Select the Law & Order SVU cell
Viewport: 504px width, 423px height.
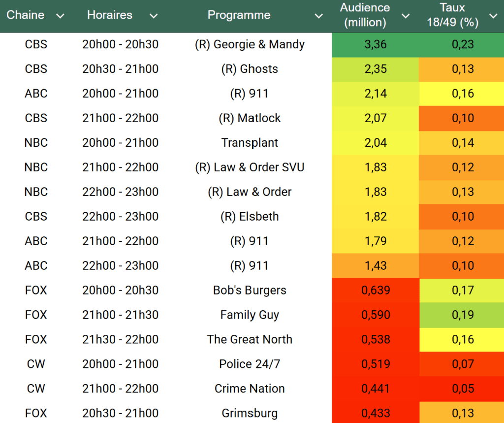click(250, 167)
